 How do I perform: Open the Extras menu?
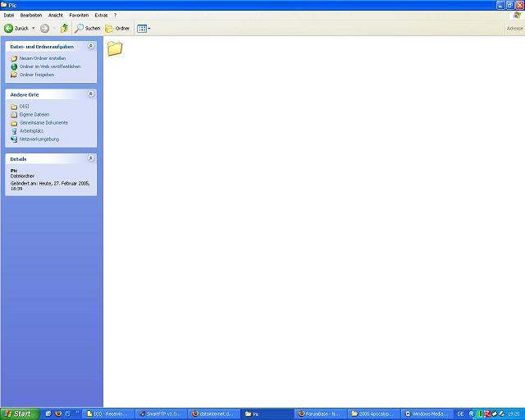coord(101,15)
